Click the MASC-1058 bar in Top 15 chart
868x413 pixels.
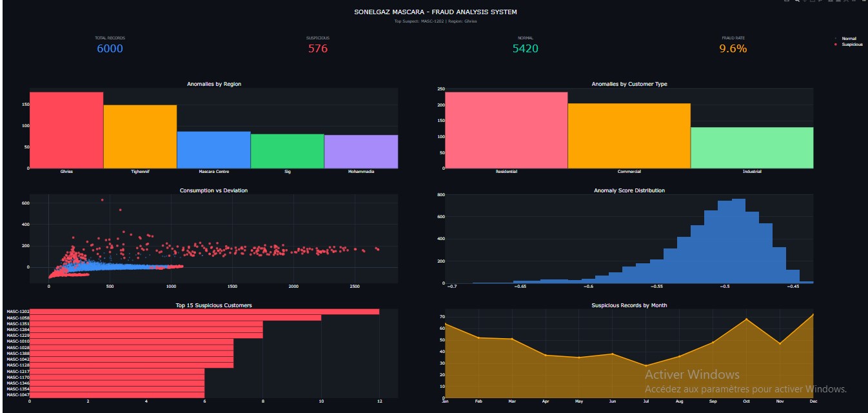click(x=175, y=317)
